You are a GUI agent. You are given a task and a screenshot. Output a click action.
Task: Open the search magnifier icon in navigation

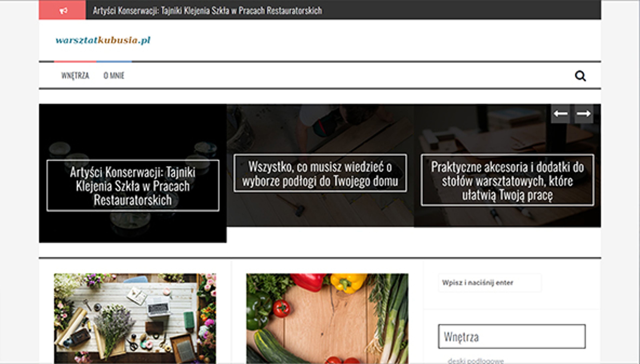click(x=580, y=76)
